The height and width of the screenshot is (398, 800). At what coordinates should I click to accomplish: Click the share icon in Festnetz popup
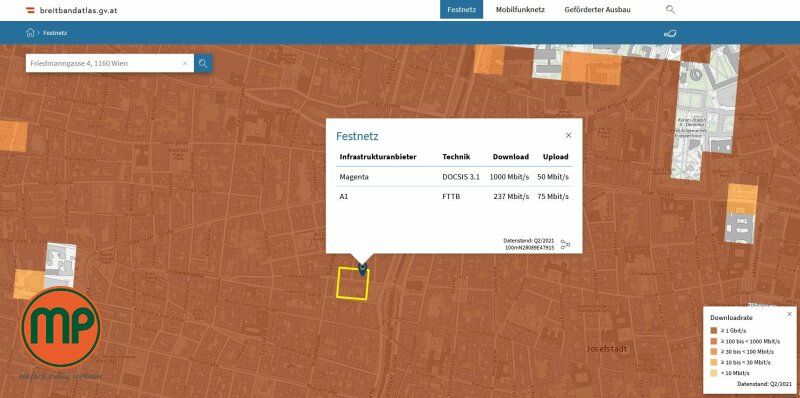tap(565, 244)
